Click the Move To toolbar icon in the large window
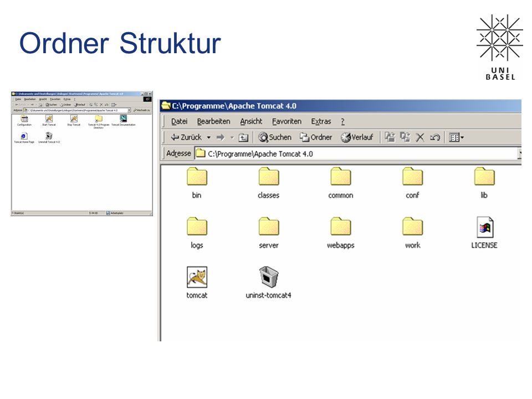This screenshot has width=532, height=399. (x=390, y=137)
